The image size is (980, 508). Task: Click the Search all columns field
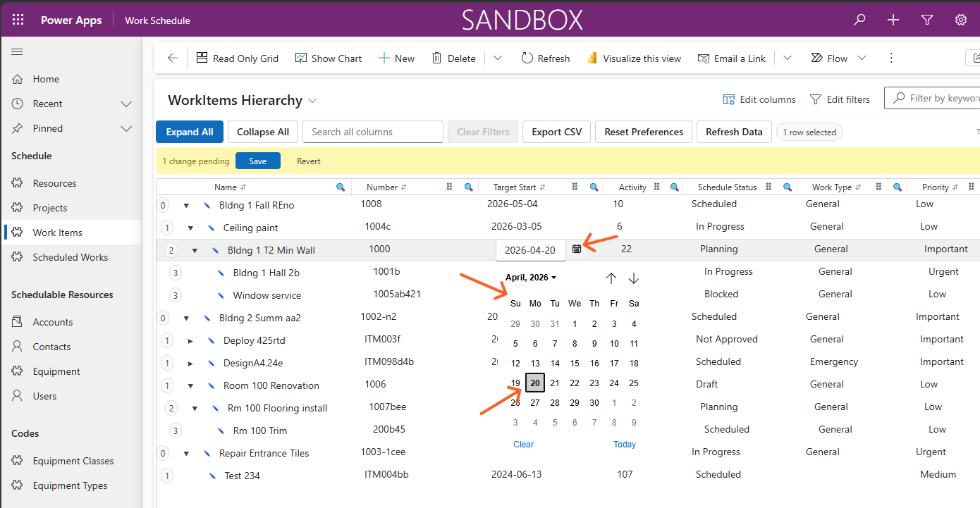pyautogui.click(x=373, y=132)
